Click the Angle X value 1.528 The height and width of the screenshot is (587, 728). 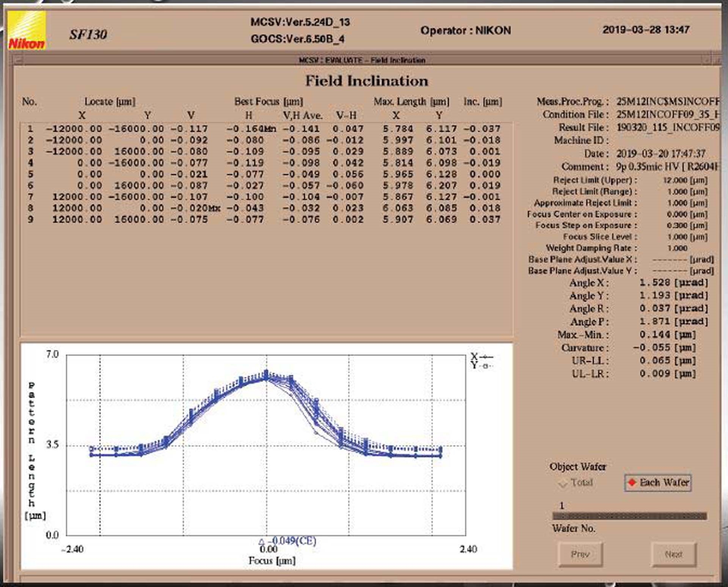(x=655, y=283)
